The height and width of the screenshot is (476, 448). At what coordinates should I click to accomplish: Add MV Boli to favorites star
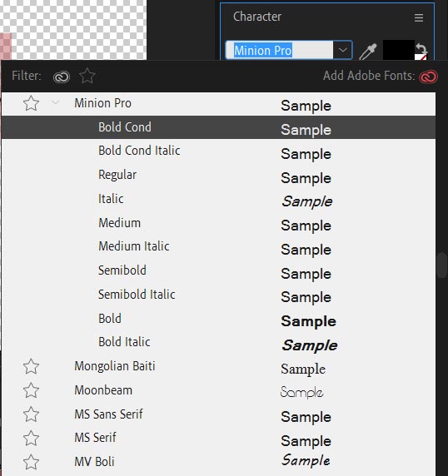[x=31, y=462]
